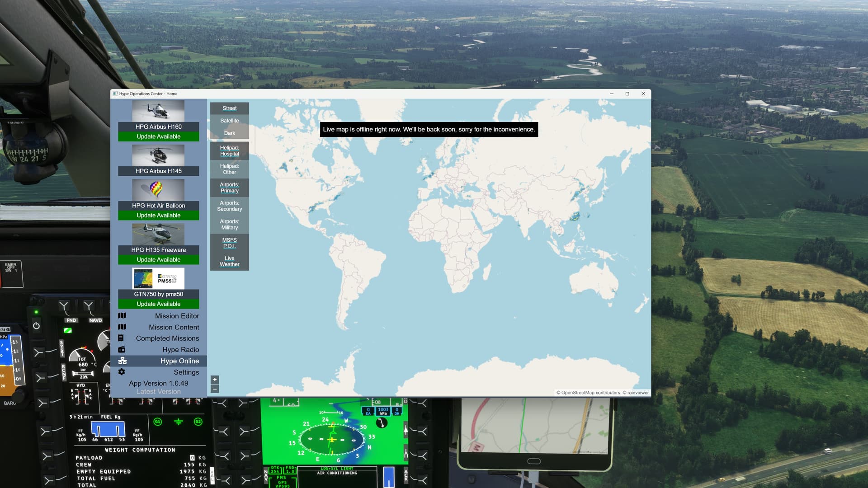868x488 pixels.
Task: Select Hype Online in the sidebar
Action: click(179, 361)
